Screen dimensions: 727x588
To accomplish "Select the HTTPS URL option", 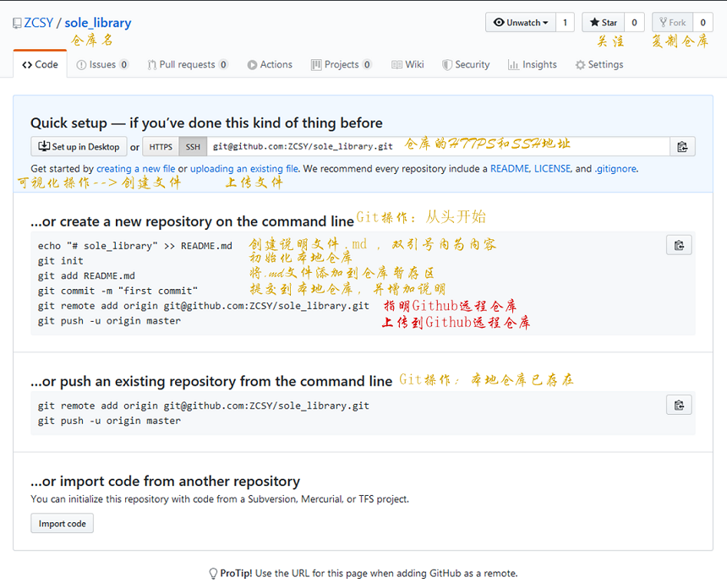I will coord(161,147).
